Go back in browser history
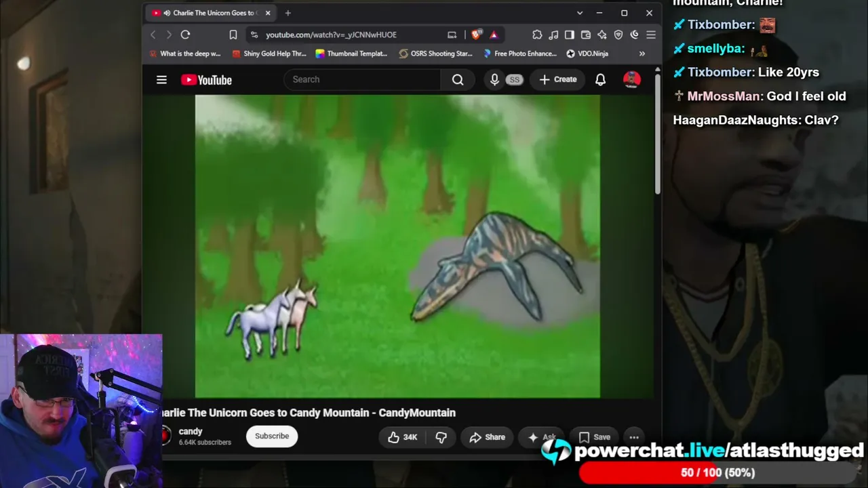The height and width of the screenshot is (488, 868). coord(153,35)
